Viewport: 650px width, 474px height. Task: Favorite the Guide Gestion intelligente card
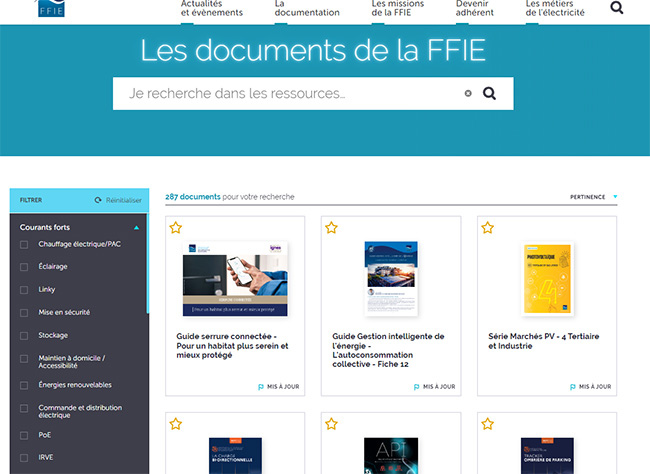(331, 228)
